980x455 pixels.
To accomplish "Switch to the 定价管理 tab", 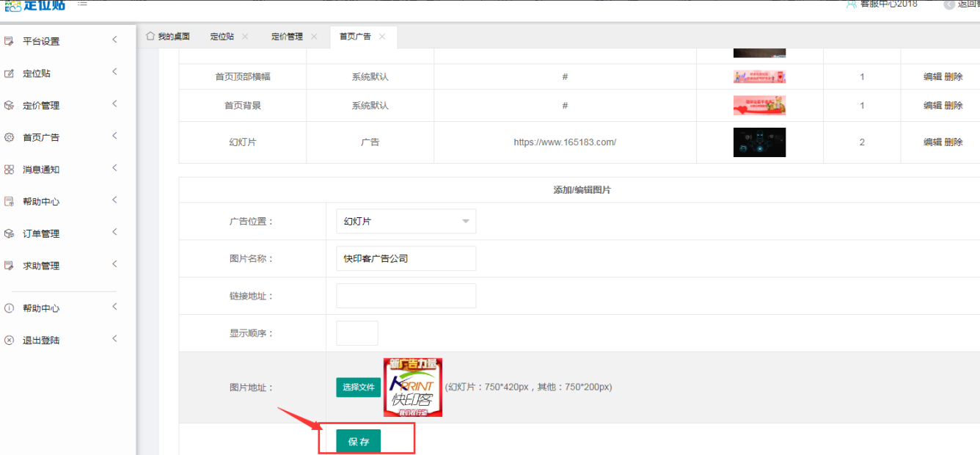I will click(x=287, y=37).
